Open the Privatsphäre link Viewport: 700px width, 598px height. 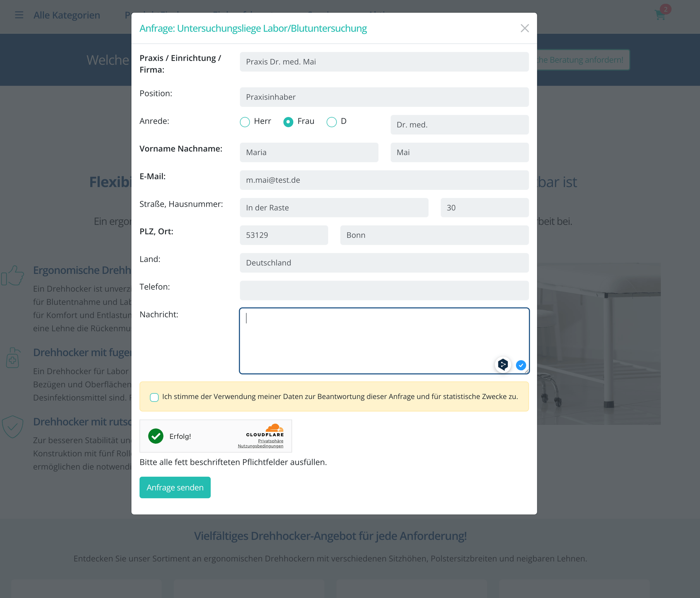point(271,441)
